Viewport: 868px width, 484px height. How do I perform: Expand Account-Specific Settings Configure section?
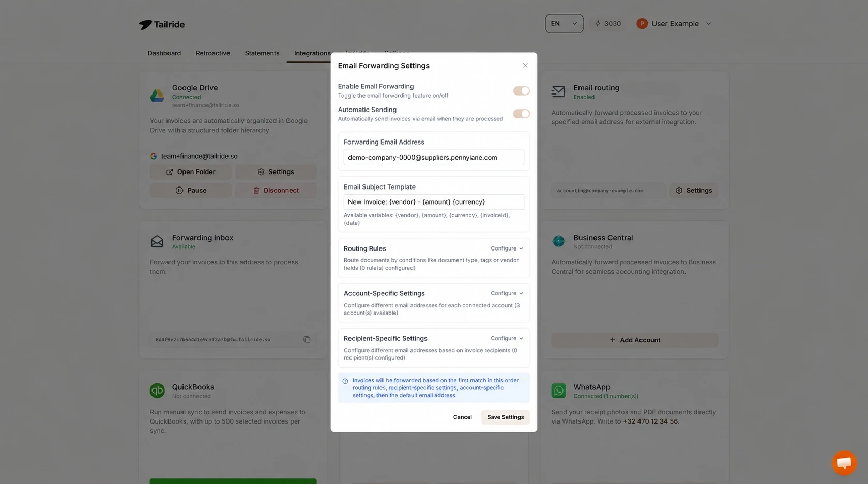pos(507,293)
